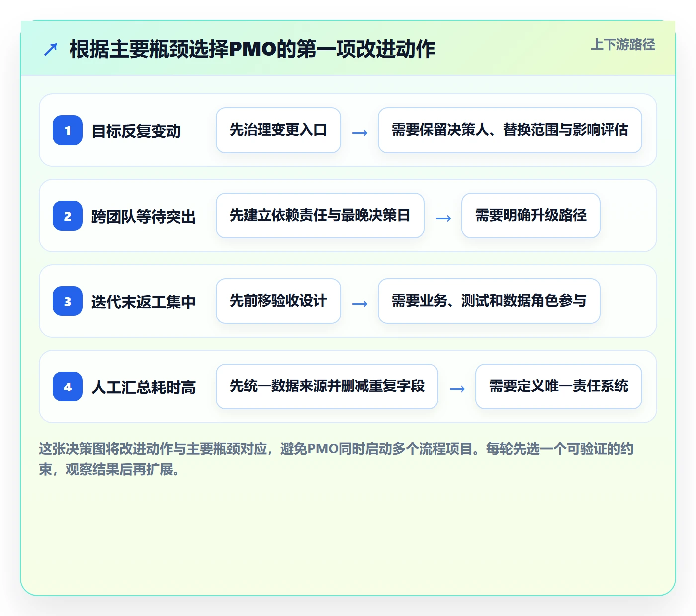Click the 需要明确升级路径 box
Image resolution: width=696 pixels, height=616 pixels.
point(531,216)
